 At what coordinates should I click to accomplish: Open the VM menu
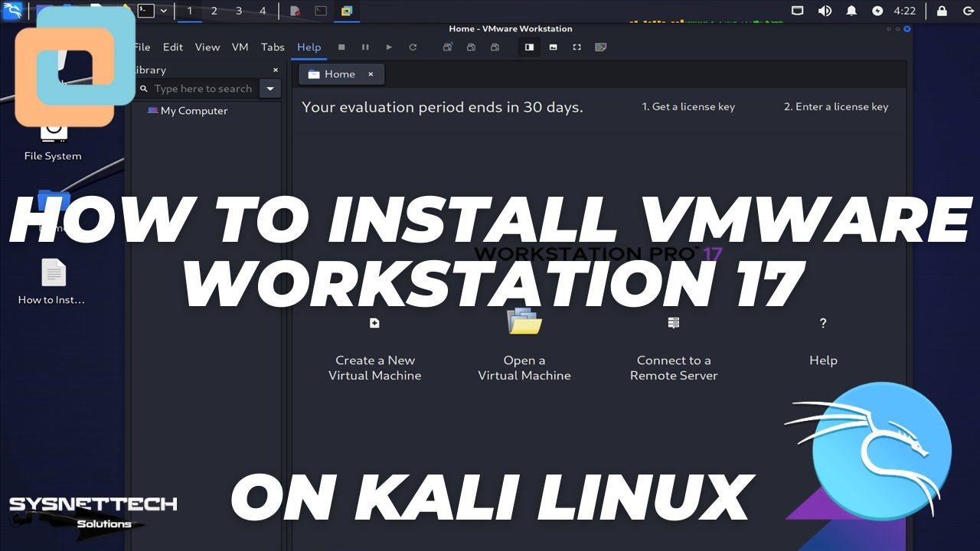240,47
